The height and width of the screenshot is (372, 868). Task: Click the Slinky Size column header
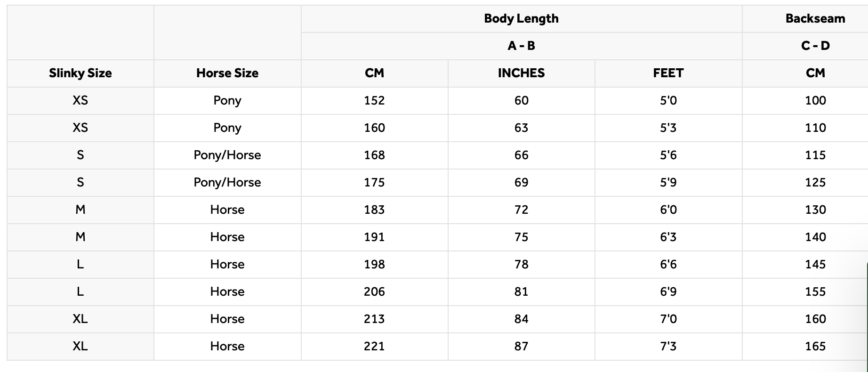tap(80, 73)
